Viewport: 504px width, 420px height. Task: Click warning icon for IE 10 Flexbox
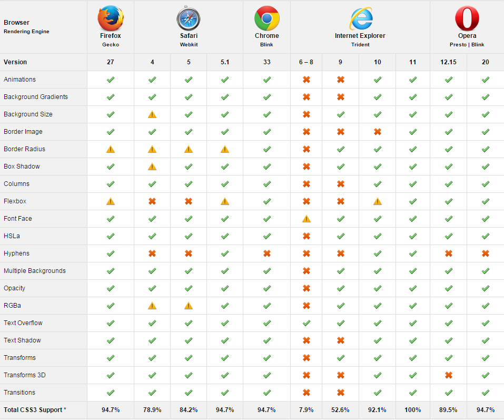coord(378,201)
